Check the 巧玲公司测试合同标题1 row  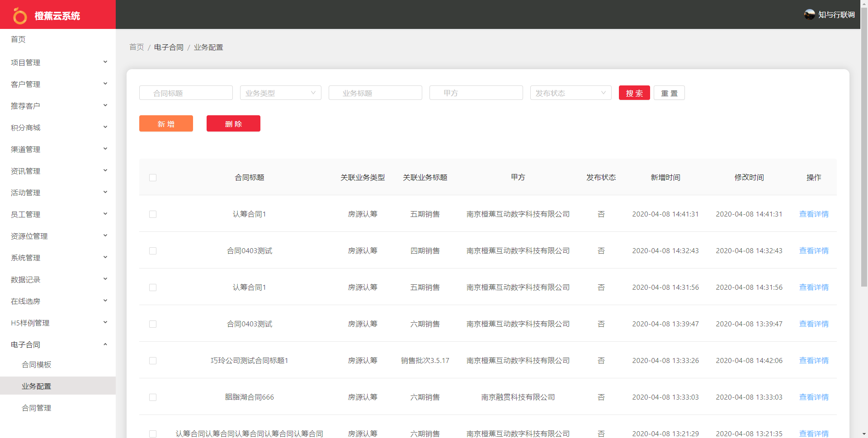coord(153,361)
